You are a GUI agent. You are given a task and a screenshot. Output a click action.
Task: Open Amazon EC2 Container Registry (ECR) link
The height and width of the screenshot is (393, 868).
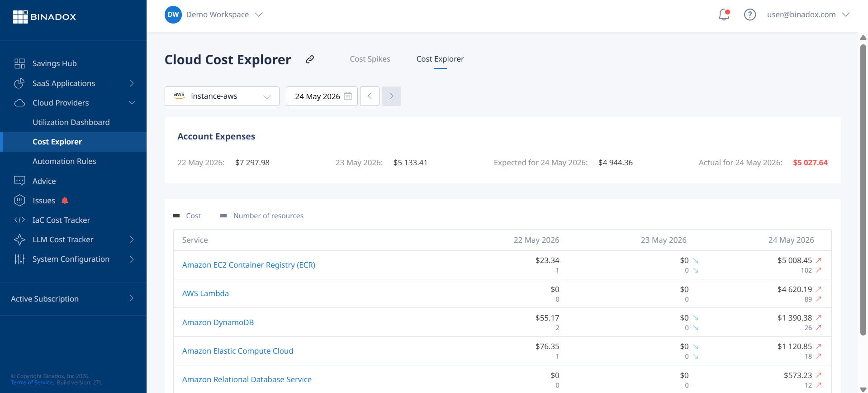pos(249,265)
